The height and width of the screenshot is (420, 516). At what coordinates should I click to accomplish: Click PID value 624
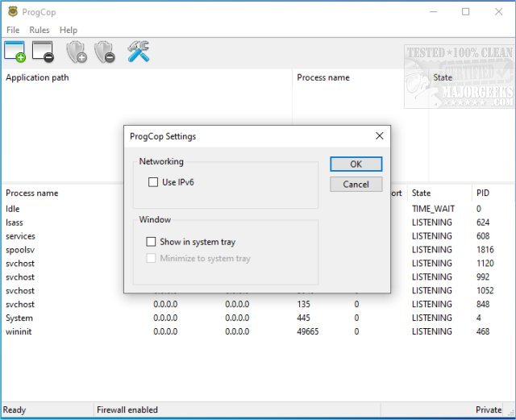click(483, 222)
